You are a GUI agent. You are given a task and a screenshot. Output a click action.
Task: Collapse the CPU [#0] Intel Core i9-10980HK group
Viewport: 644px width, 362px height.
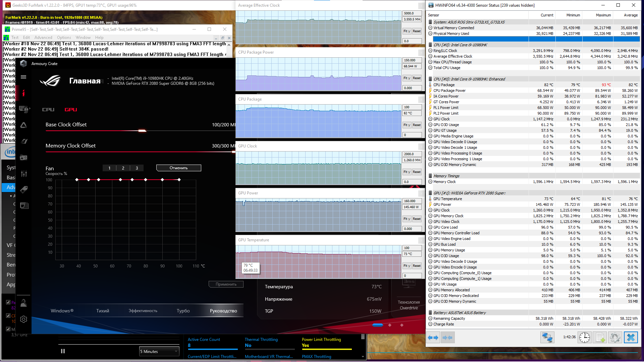430,45
